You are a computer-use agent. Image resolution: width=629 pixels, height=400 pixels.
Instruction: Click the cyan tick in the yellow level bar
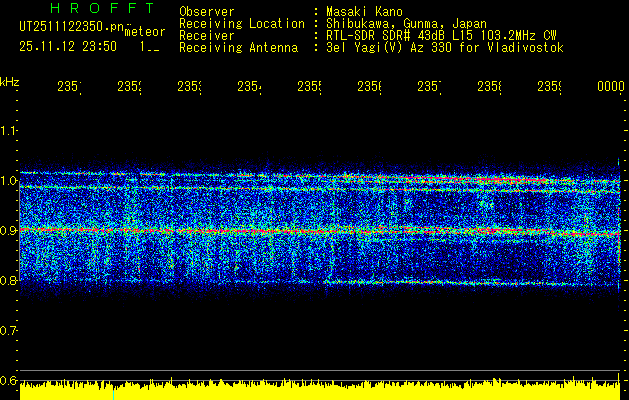coord(114,394)
